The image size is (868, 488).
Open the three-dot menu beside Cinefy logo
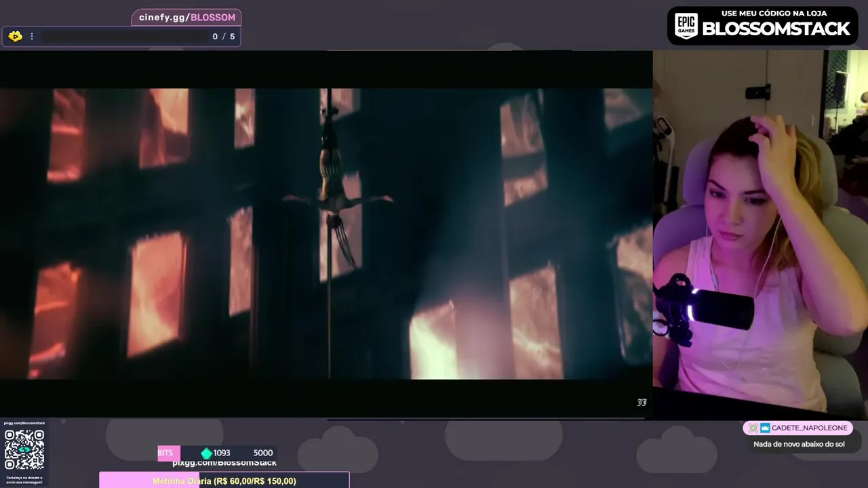point(31,37)
